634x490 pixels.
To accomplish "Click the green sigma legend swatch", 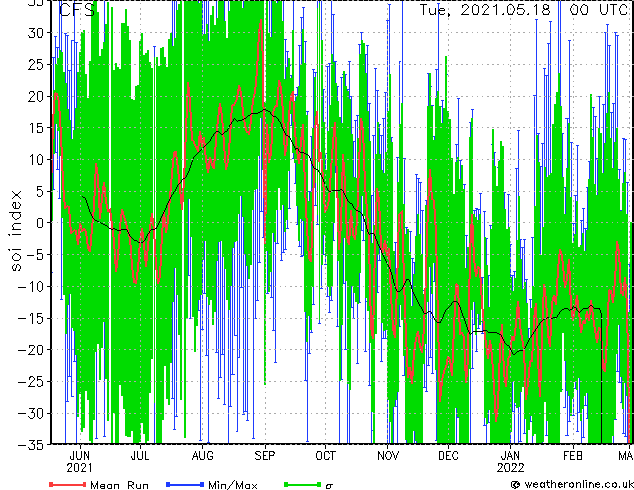I will tap(302, 484).
